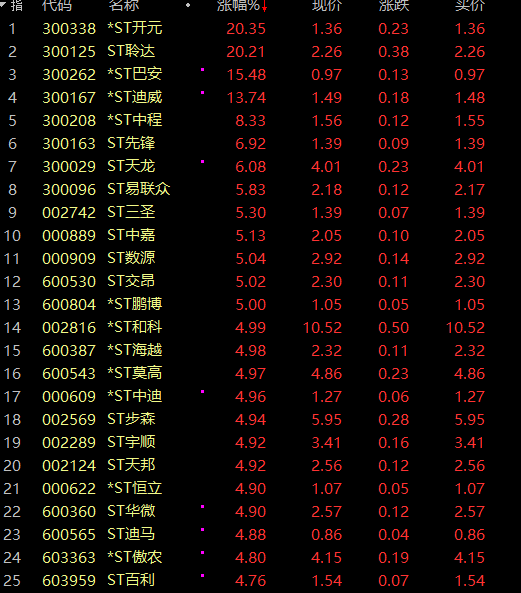Click the red sort arrow beside 涨幅%

coord(264,6)
